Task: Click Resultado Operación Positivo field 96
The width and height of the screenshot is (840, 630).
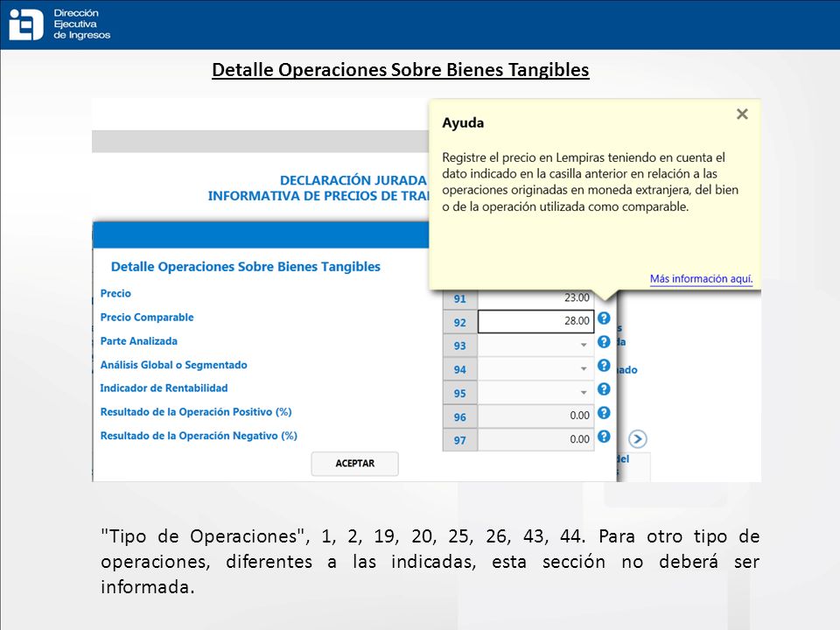Action: click(535, 416)
